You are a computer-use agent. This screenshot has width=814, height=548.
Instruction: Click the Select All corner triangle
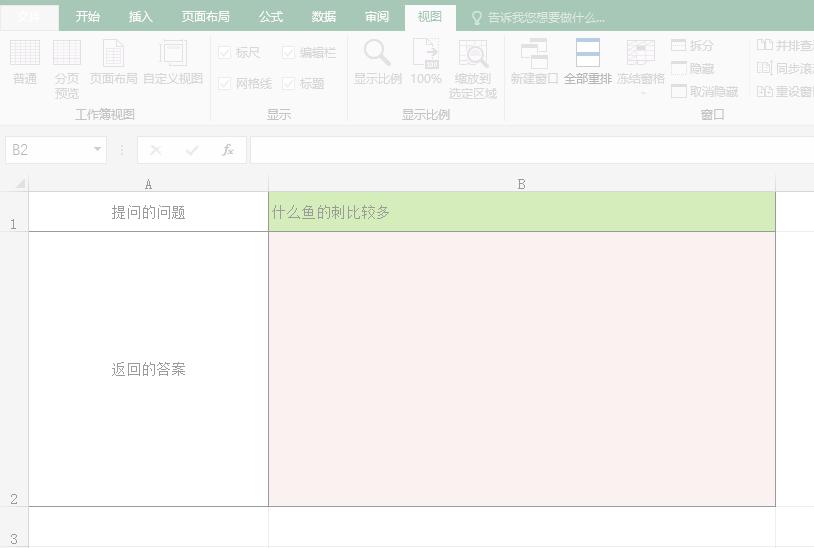coord(20,183)
